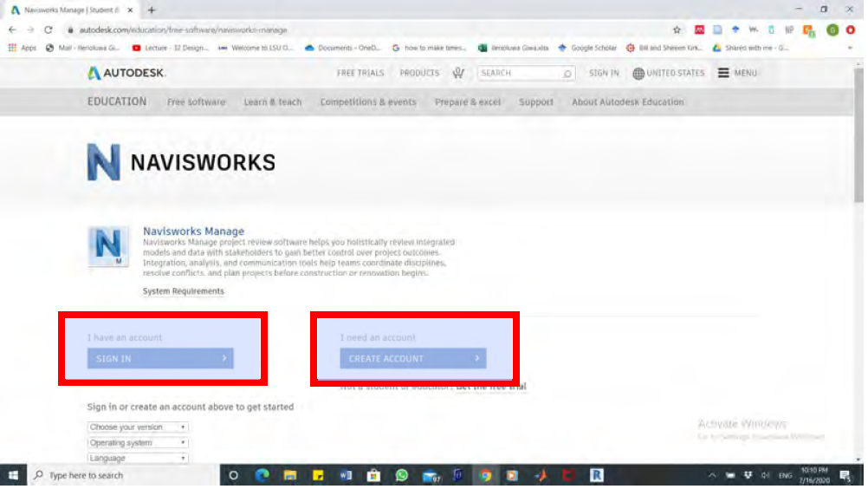
Task: Open United States region selector
Action: pos(668,74)
